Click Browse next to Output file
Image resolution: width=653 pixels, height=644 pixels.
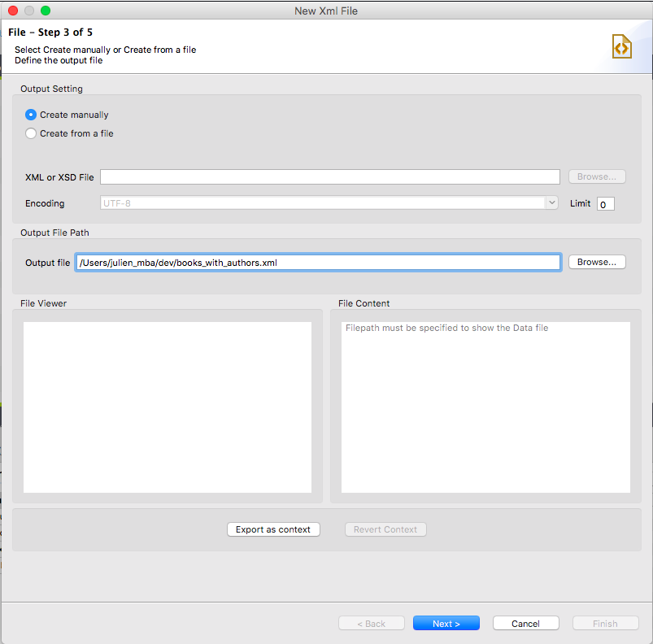click(x=596, y=262)
